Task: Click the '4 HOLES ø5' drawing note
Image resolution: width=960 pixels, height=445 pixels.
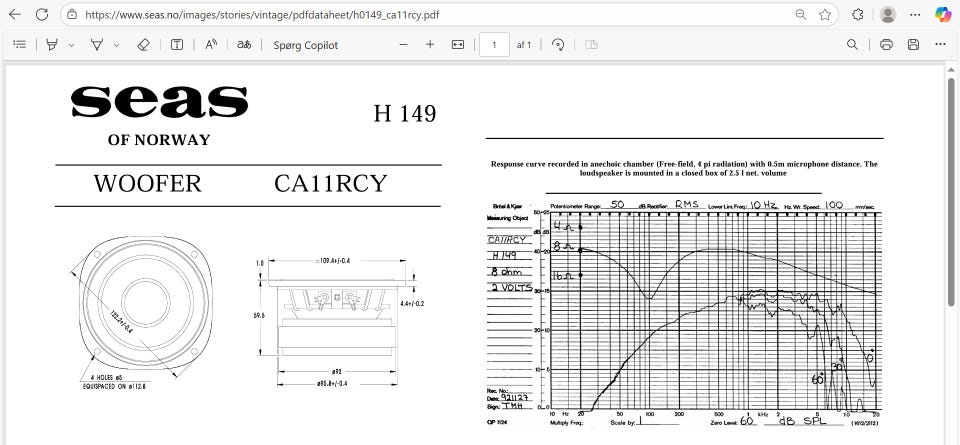Action: tap(107, 378)
